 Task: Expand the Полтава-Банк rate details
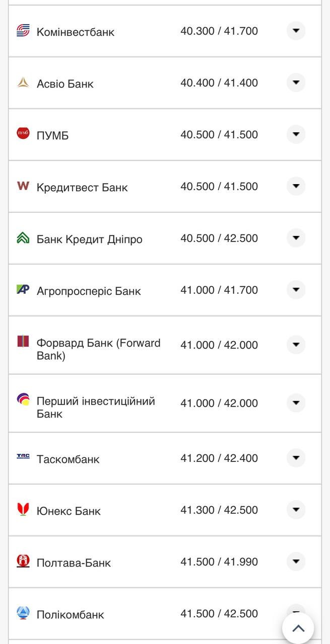(x=296, y=560)
